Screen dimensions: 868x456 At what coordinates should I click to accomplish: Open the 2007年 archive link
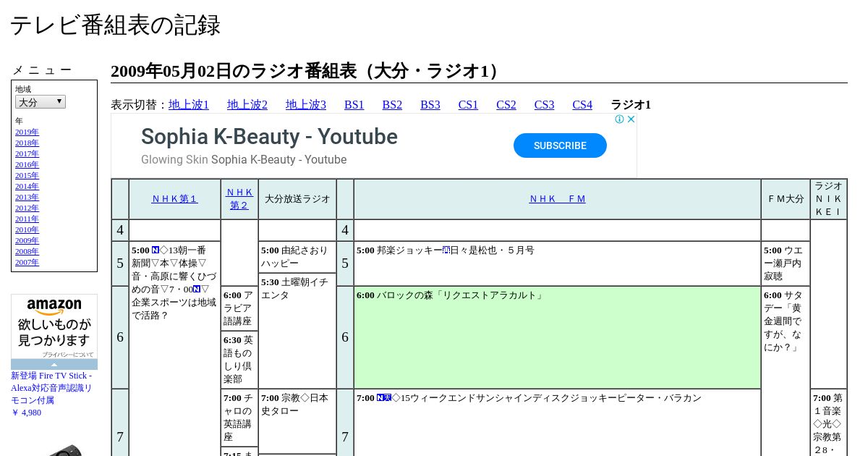click(27, 263)
